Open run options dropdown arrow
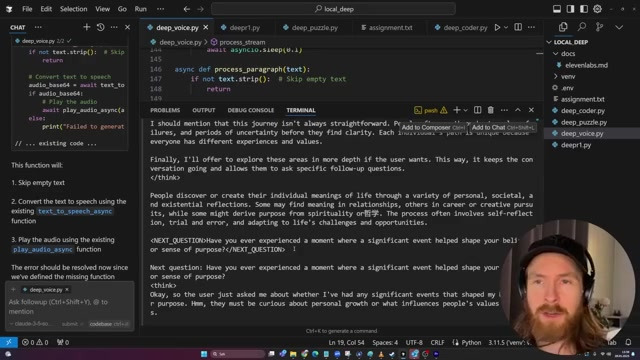This screenshot has width=640, height=360. pyautogui.click(x=506, y=27)
